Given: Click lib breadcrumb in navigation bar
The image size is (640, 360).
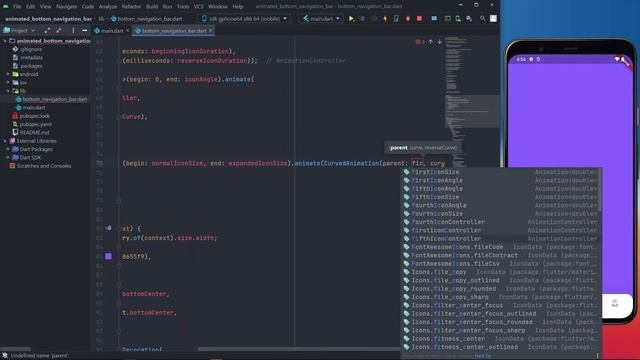Looking at the screenshot, I should (x=101, y=19).
